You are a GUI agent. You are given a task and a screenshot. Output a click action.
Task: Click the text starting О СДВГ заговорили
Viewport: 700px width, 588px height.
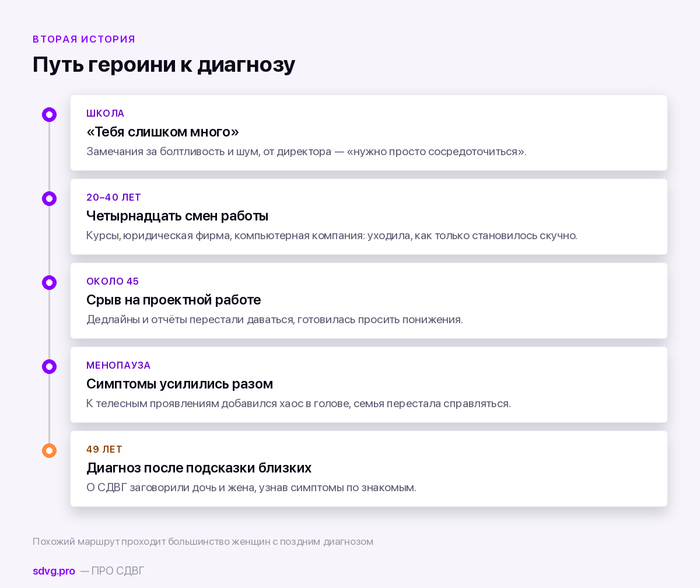coord(251,488)
